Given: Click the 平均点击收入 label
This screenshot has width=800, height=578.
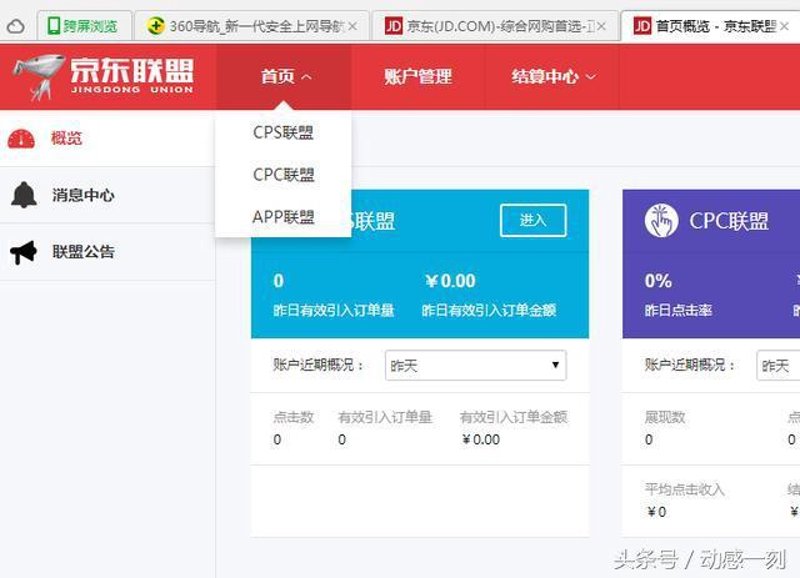Looking at the screenshot, I should coord(684,490).
